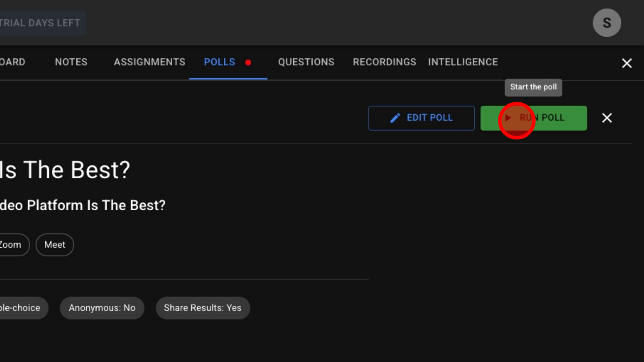The image size is (644, 362).
Task: Switch to the Questions tab
Action: (x=306, y=62)
